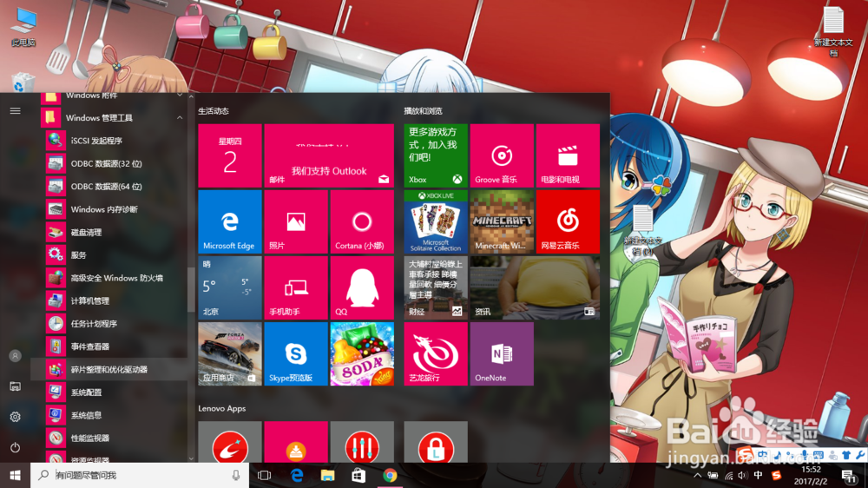Click the Cortana microphone icon
Image resolution: width=868 pixels, height=488 pixels.
236,475
